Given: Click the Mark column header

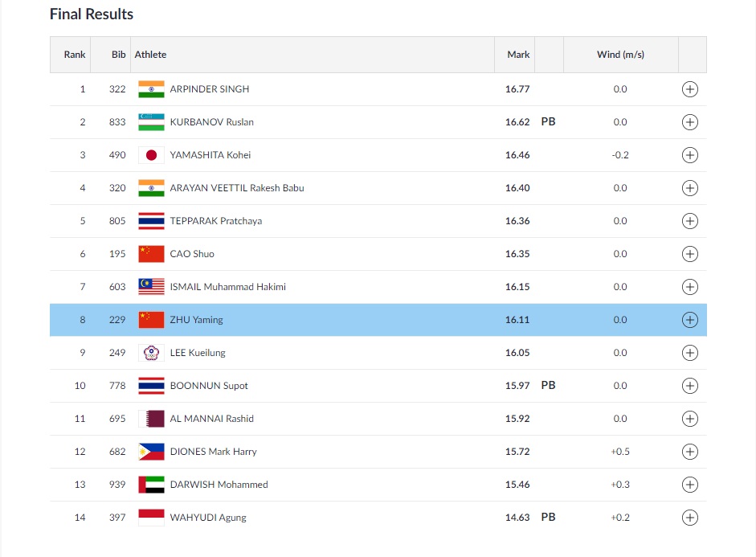Looking at the screenshot, I should coord(518,55).
